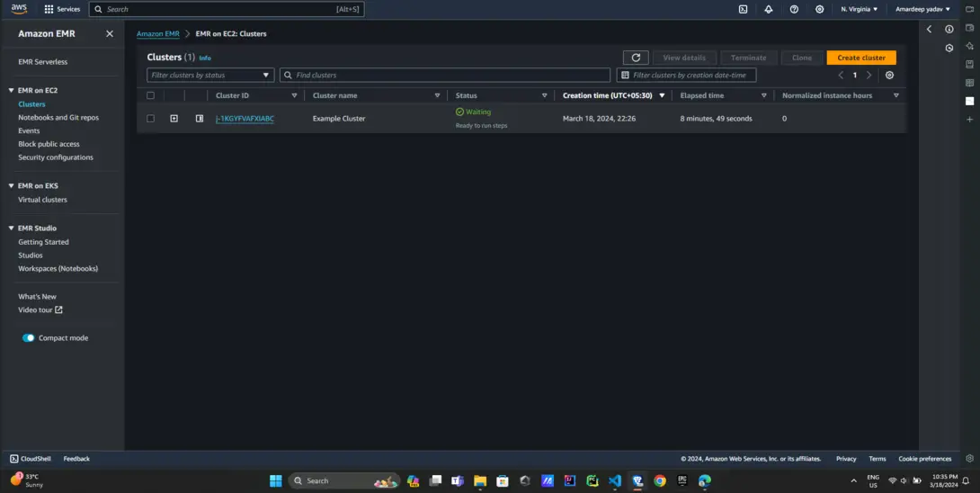Collapse EMR on EC2 section
Image resolution: width=980 pixels, height=493 pixels.
pos(12,90)
